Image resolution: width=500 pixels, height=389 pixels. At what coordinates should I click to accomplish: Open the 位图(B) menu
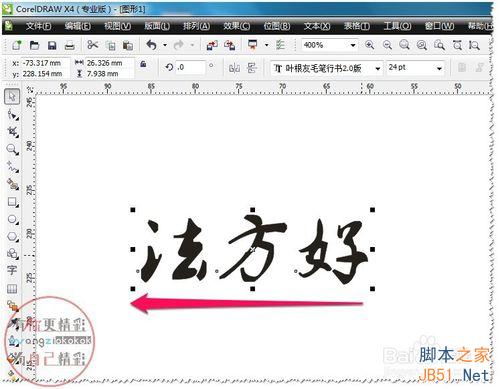277,26
